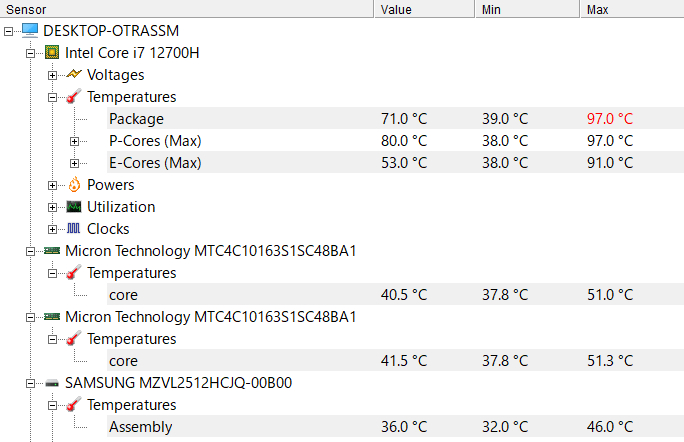The height and width of the screenshot is (442, 684).
Task: Select the Utilization label
Action: pos(121,206)
